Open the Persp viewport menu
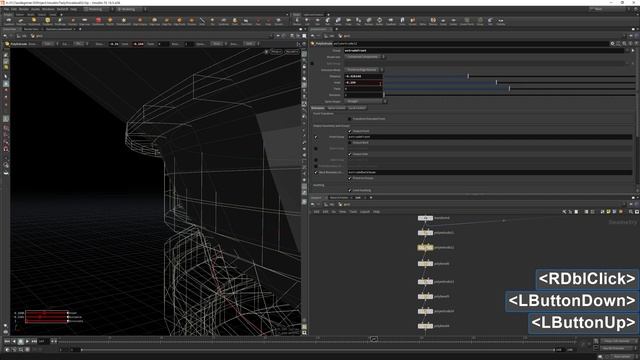This screenshot has height=360, width=640. (276, 52)
